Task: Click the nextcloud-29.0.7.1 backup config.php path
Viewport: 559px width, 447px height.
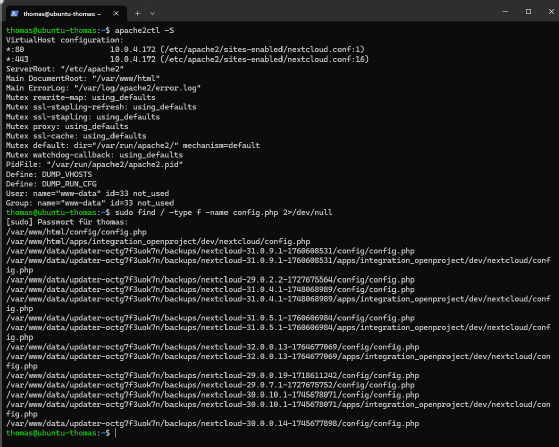Action: [x=210, y=385]
